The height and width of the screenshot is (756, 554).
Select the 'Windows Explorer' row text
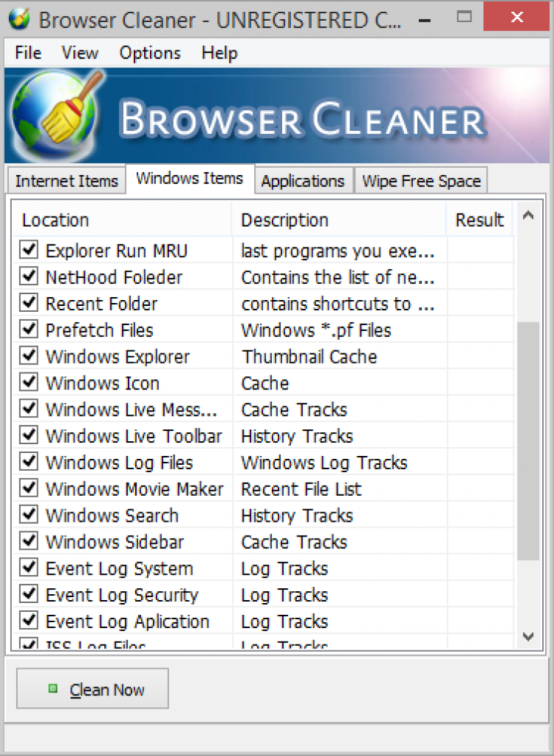[x=117, y=357]
